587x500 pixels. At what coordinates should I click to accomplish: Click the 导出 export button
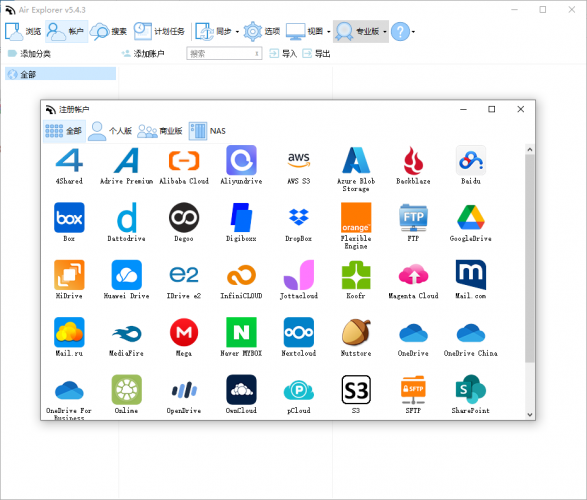pos(316,54)
